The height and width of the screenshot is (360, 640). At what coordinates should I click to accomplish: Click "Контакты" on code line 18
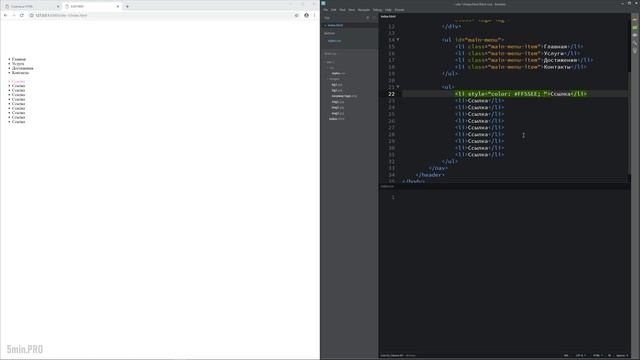[557, 67]
